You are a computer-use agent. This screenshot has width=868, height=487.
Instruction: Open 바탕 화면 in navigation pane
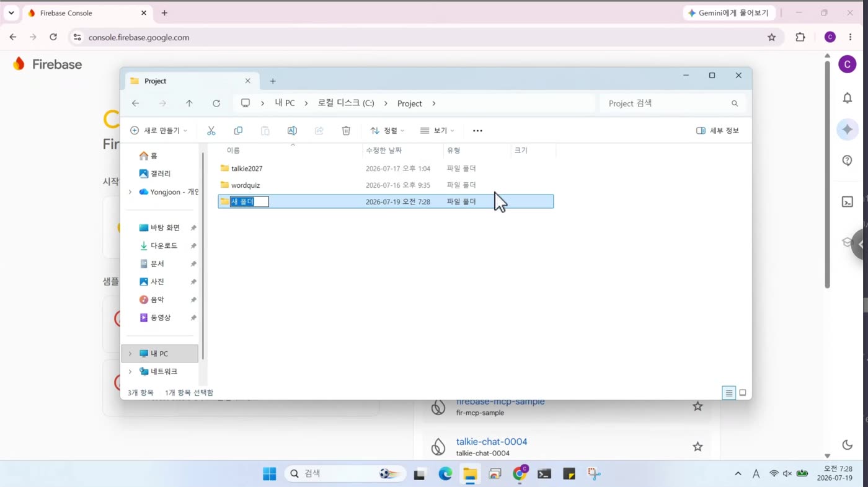coord(165,228)
